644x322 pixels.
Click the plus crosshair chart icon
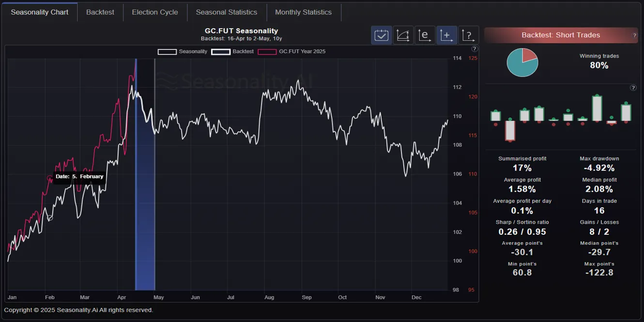point(446,35)
